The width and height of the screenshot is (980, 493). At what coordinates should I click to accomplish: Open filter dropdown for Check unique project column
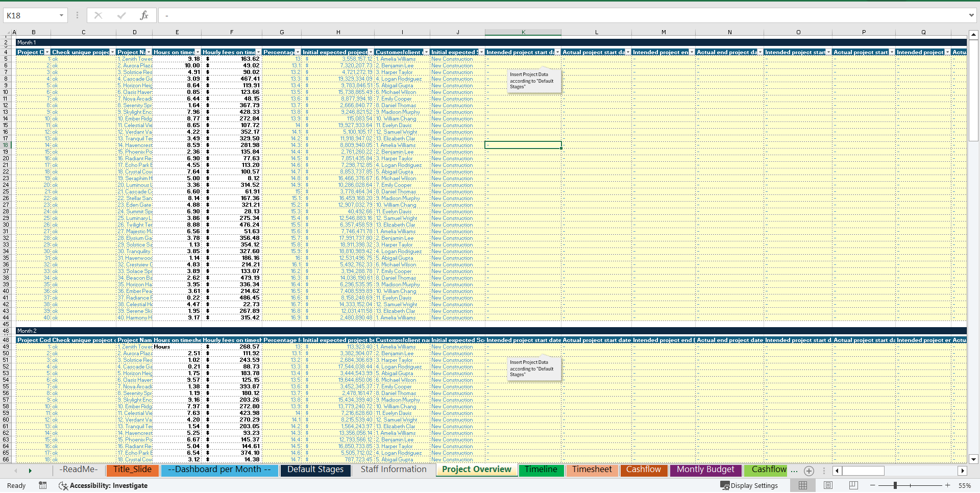click(113, 52)
